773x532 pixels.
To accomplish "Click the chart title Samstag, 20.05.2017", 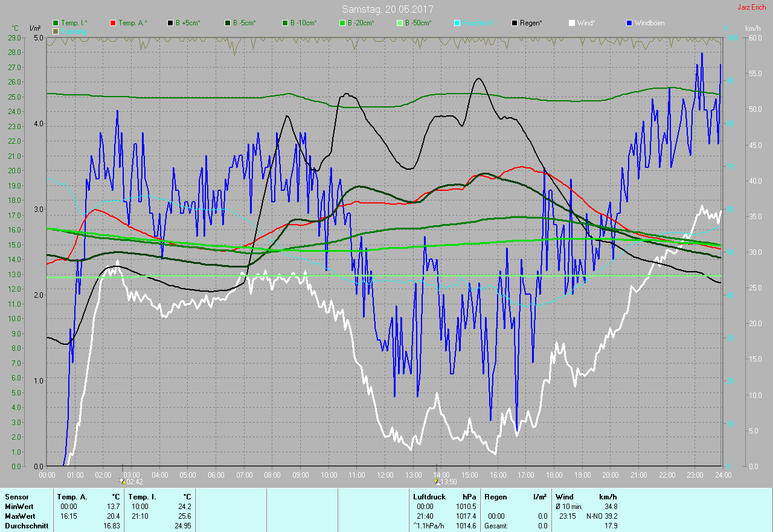I will click(x=387, y=9).
